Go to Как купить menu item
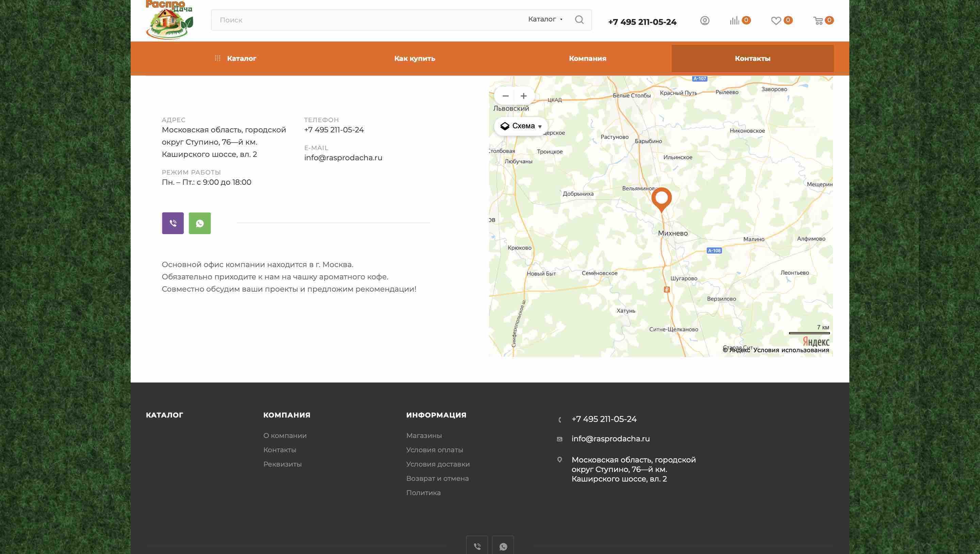 [414, 59]
